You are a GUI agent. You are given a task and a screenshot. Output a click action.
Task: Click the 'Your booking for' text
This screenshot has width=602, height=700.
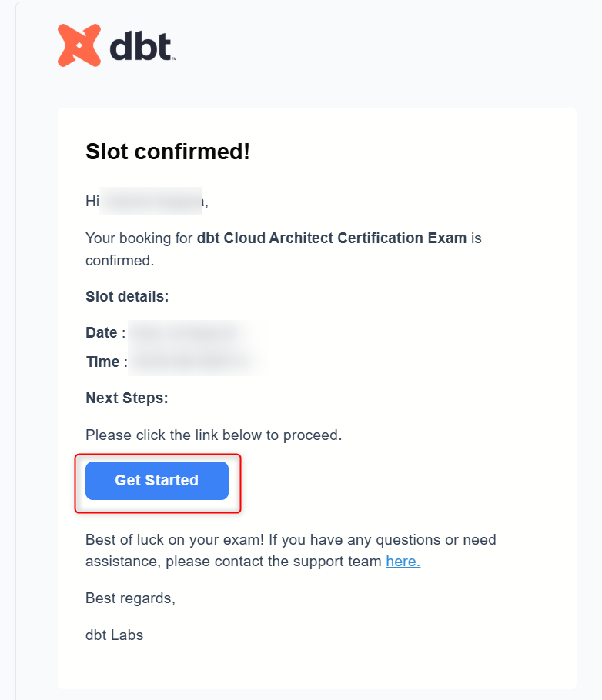click(x=139, y=238)
